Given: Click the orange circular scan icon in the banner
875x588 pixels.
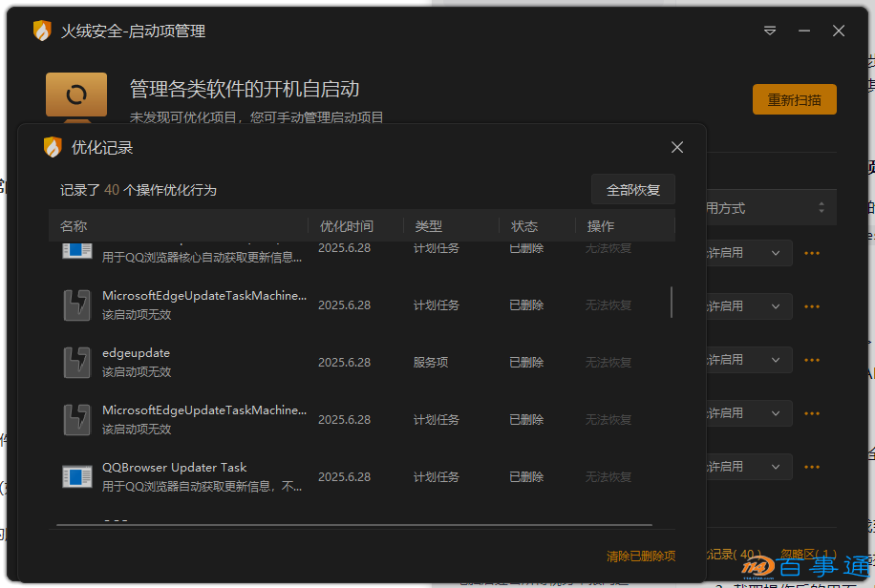Looking at the screenshot, I should coord(76,95).
